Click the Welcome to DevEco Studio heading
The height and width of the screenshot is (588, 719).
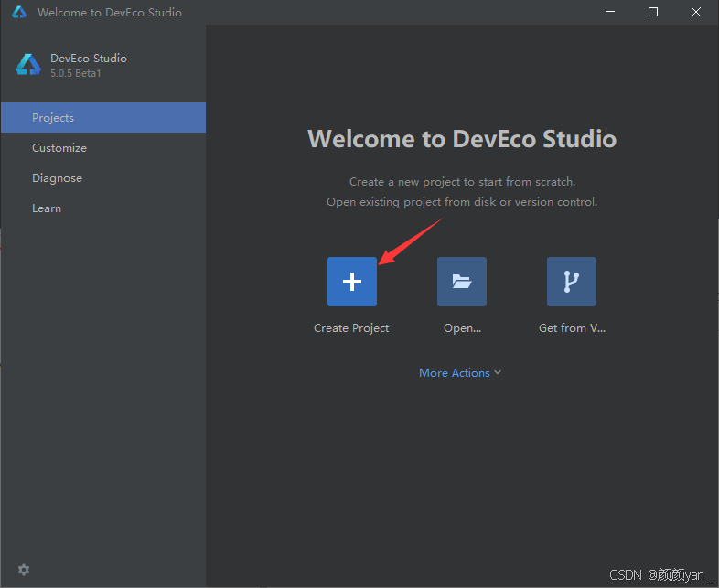(x=462, y=138)
